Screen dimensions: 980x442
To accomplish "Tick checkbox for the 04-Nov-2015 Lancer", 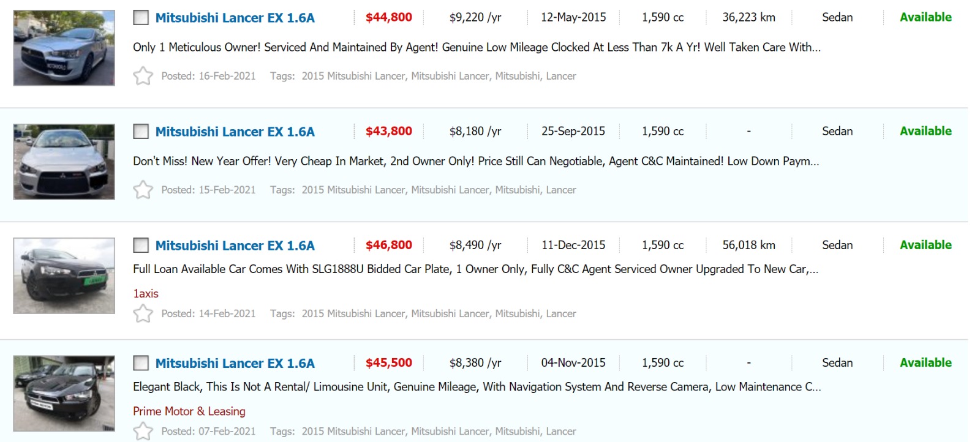I will [x=141, y=363].
